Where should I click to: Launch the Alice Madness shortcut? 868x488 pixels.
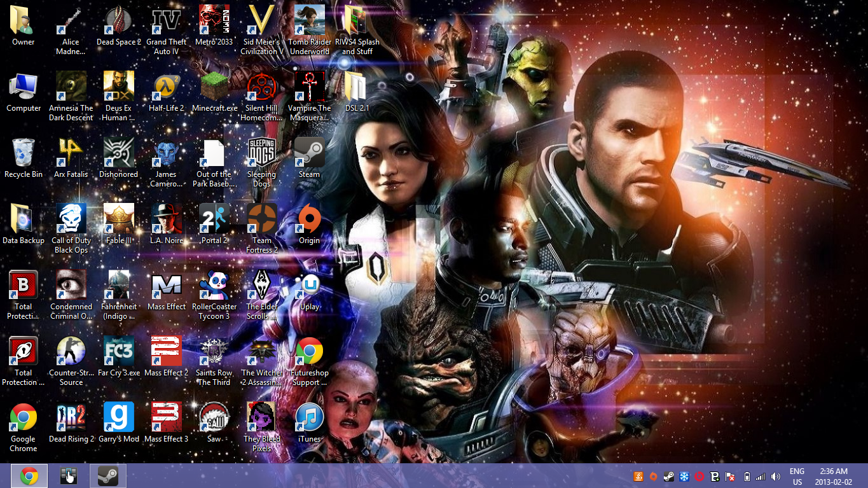coord(71,31)
